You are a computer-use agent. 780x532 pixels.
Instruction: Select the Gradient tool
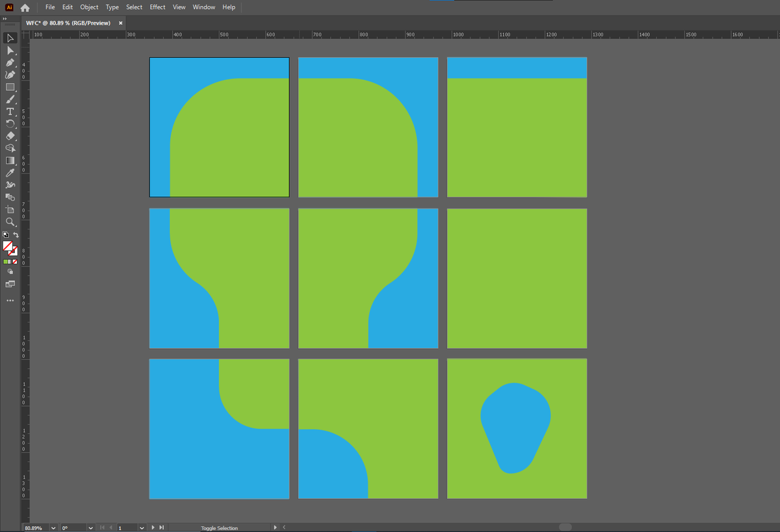10,160
